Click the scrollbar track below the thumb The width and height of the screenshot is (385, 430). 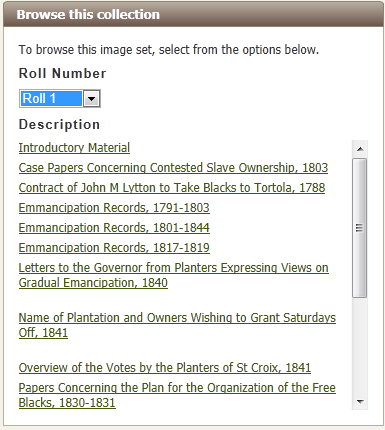(360, 345)
